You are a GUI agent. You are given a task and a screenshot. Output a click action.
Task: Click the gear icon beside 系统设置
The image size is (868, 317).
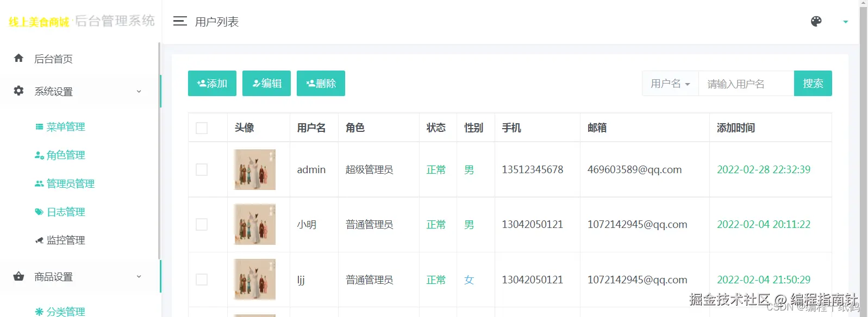point(18,91)
